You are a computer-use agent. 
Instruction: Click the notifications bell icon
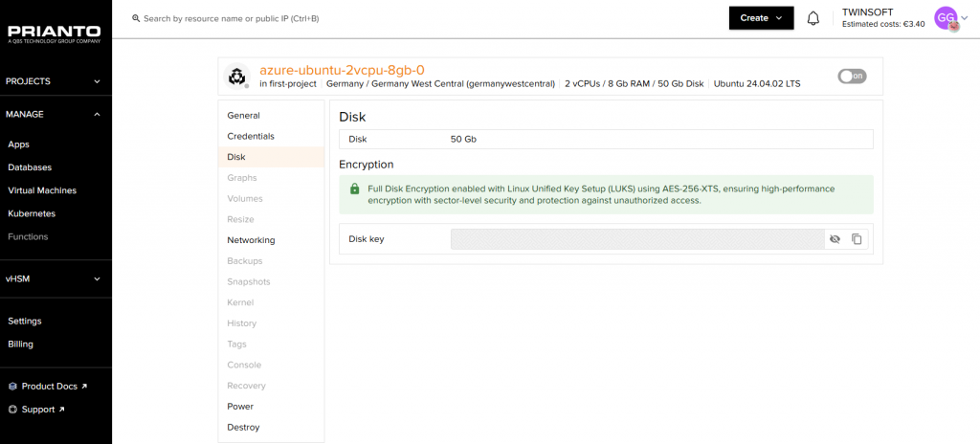[813, 18]
